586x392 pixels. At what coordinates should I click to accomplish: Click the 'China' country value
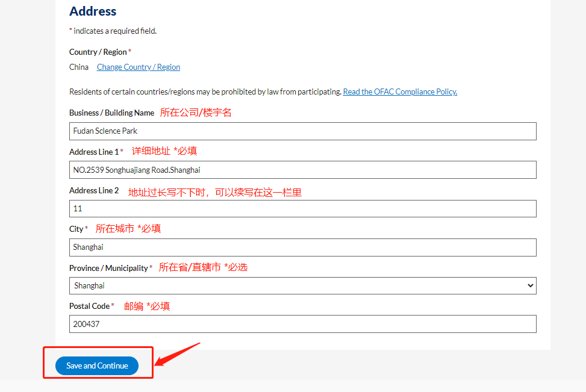(79, 67)
